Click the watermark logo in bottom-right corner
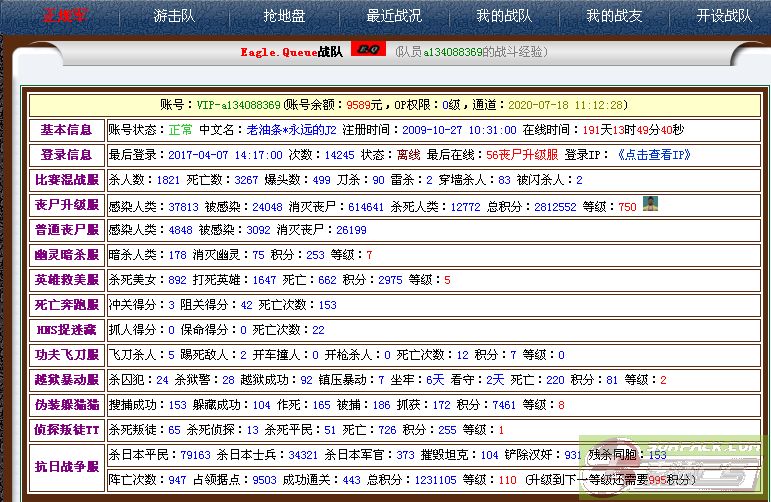 tap(691, 466)
